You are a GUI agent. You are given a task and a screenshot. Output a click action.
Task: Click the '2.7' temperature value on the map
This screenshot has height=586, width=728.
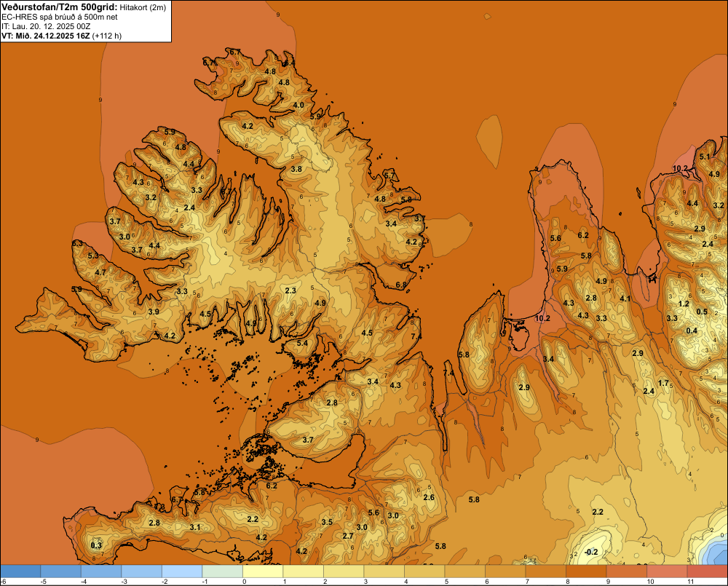[x=348, y=536]
